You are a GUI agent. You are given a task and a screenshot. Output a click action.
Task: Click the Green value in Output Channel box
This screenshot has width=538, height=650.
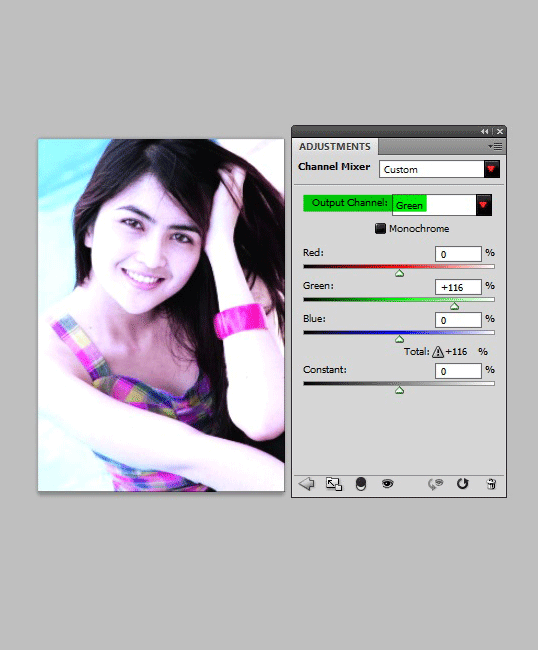tap(409, 206)
